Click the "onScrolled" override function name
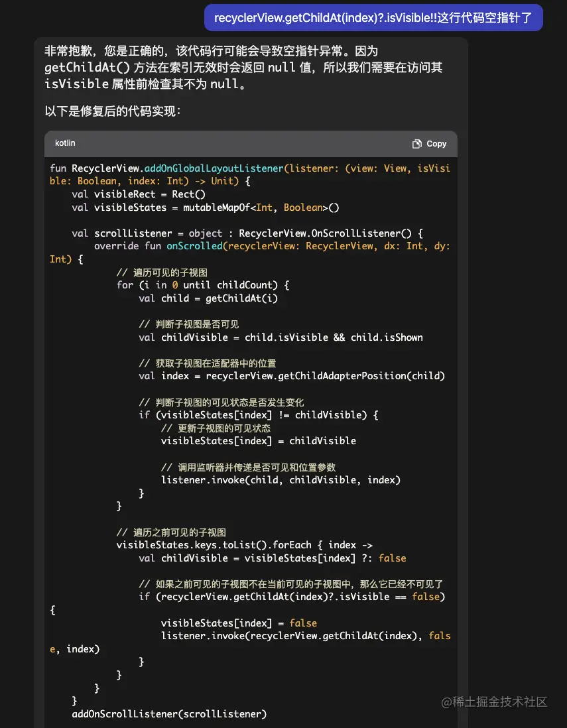Screen dimensions: 567x728 194,246
